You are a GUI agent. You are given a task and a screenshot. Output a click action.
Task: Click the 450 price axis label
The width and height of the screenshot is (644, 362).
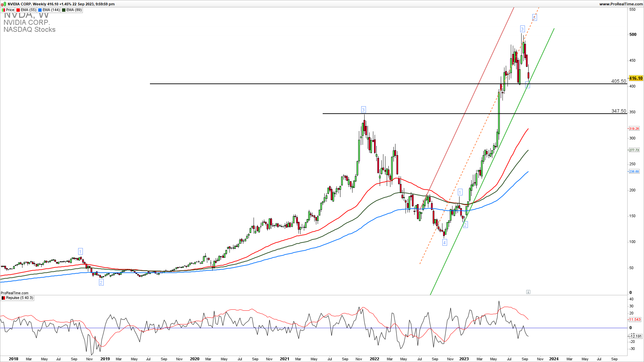coord(632,61)
